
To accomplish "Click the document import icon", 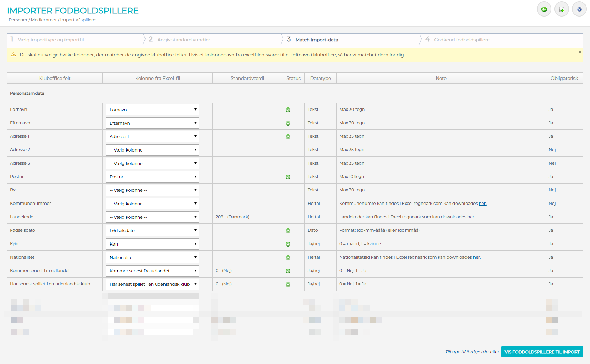I will point(561,9).
